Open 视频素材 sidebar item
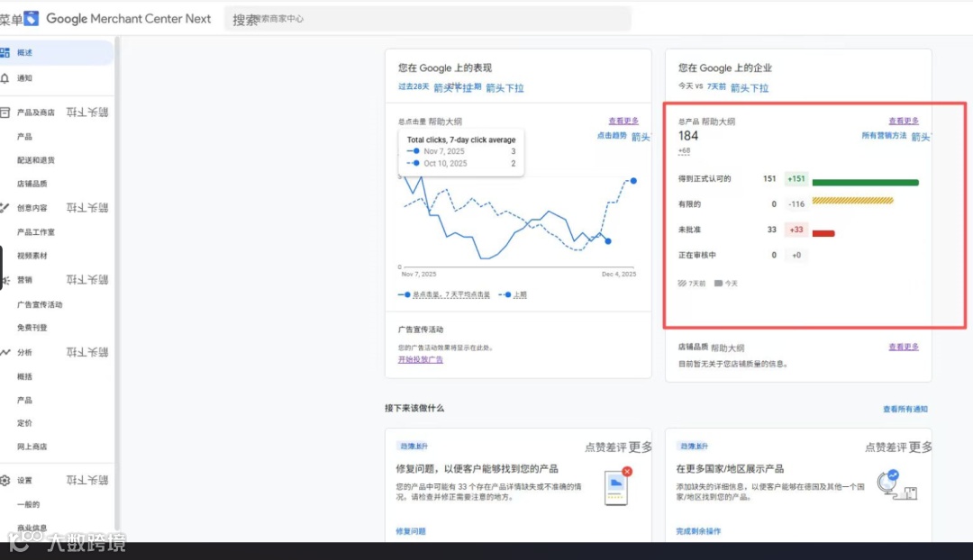 (32, 256)
